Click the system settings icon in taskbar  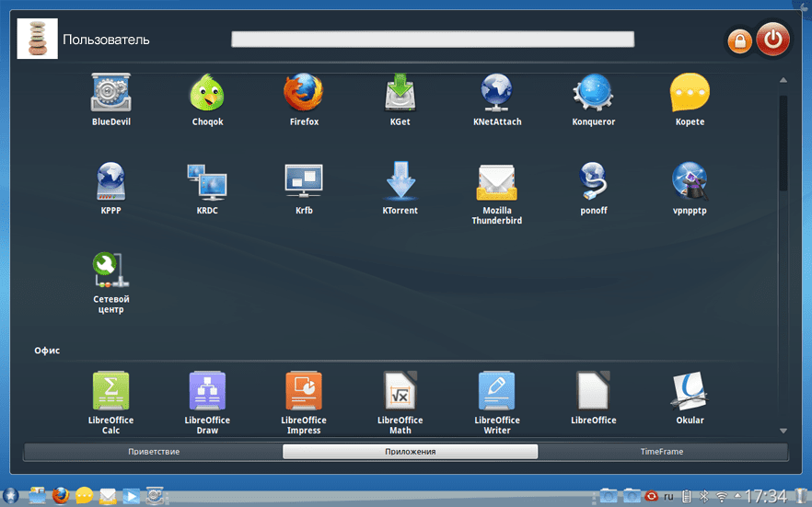pos(155,496)
